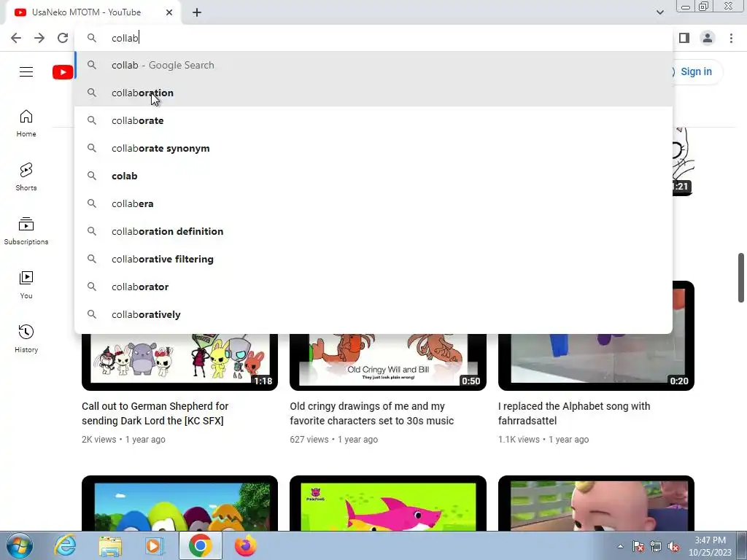Viewport: 747px width, 560px height.
Task: Open the 1:18 German Shepherd video thumbnail
Action: [x=179, y=362]
